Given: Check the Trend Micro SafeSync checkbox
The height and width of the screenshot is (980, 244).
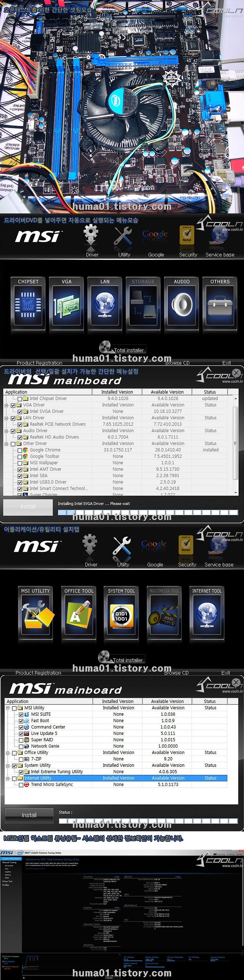Looking at the screenshot, I should pyautogui.click(x=21, y=784).
